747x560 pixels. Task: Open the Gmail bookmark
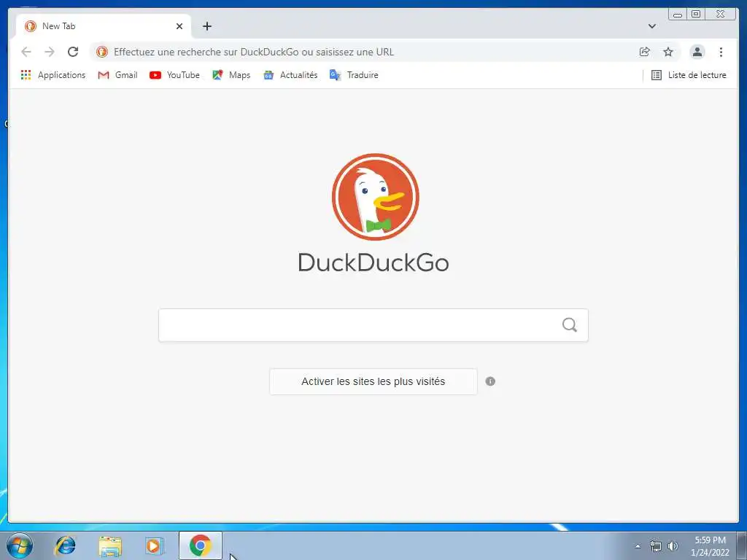[117, 75]
